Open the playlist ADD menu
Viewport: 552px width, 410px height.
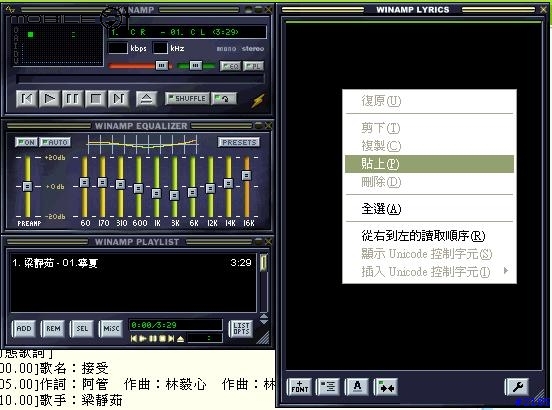tap(24, 329)
